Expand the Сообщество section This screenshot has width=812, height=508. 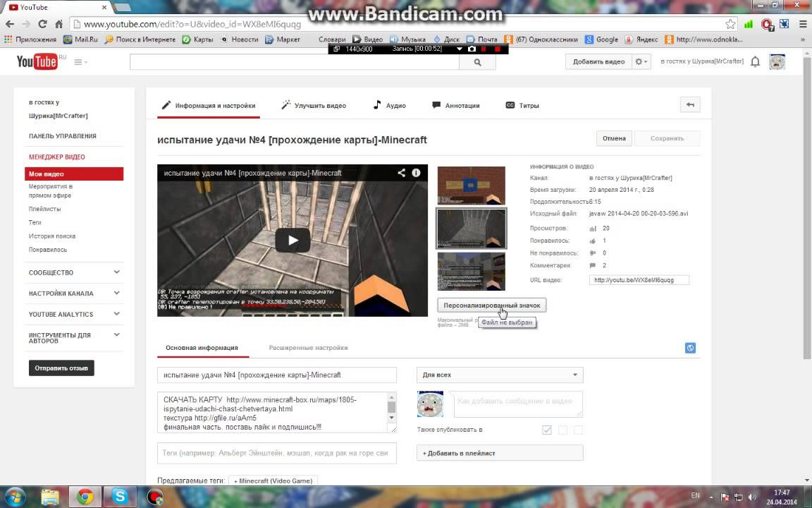coord(75,272)
